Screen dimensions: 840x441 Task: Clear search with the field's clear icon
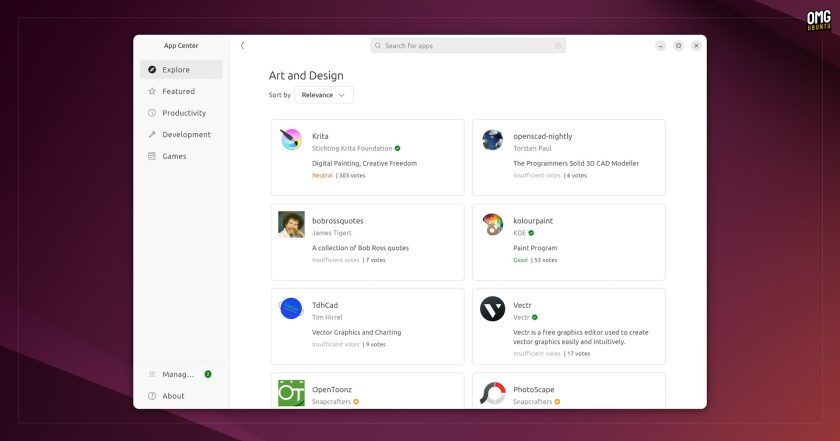558,46
